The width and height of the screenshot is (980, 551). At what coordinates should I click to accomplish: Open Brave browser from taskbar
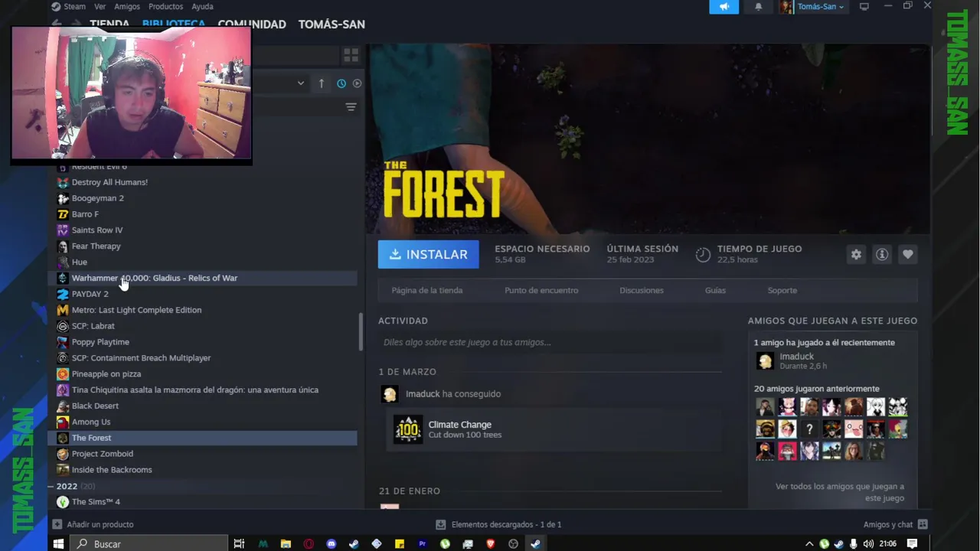[490, 543]
